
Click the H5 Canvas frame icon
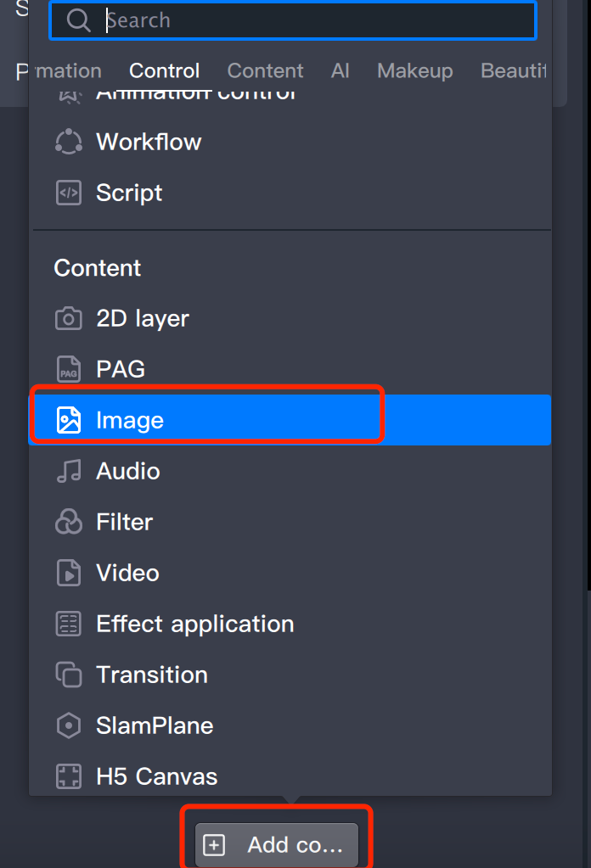[x=68, y=776]
